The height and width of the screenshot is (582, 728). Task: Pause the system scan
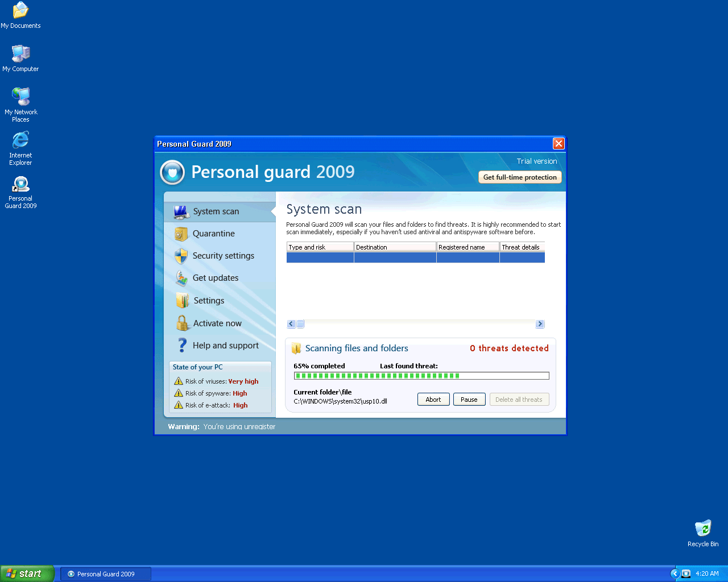click(x=469, y=400)
